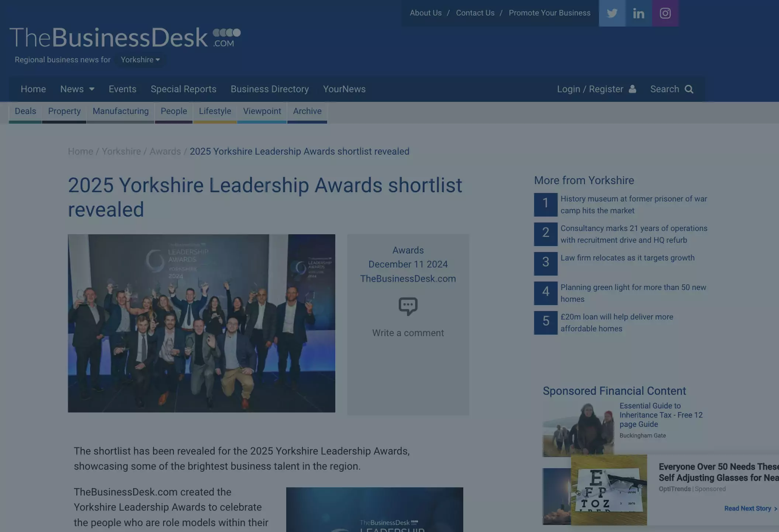Click number 4 badge for Planning green light story
Image resolution: width=779 pixels, height=532 pixels.
546,293
